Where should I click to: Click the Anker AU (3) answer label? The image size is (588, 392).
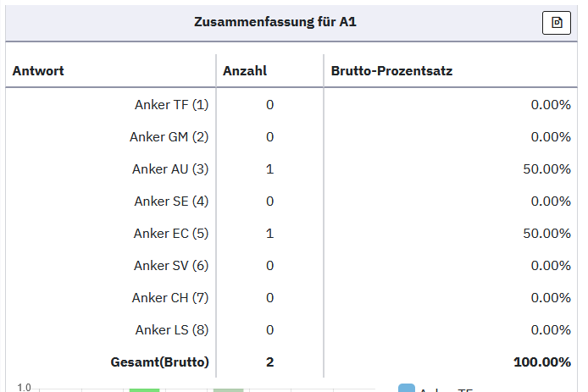(x=170, y=169)
